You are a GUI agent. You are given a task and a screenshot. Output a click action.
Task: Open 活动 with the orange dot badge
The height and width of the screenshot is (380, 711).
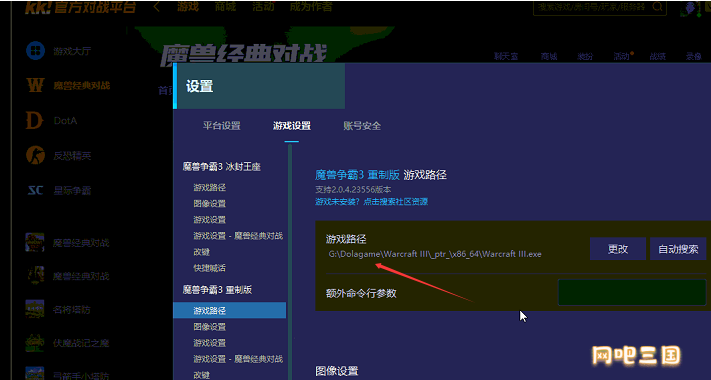coord(622,56)
